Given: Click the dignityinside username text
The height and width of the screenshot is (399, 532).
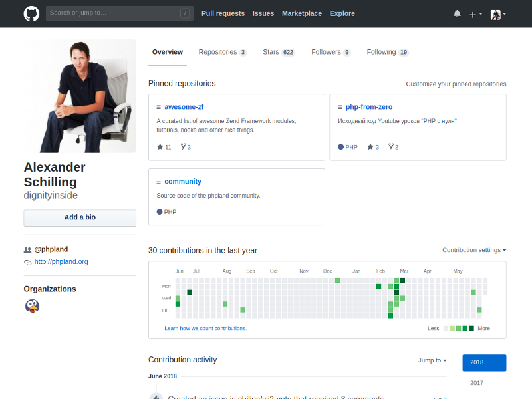Looking at the screenshot, I should [51, 195].
